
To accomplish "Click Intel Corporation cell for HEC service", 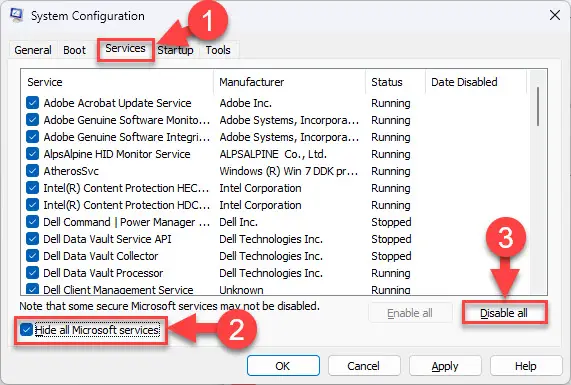I will point(260,188).
